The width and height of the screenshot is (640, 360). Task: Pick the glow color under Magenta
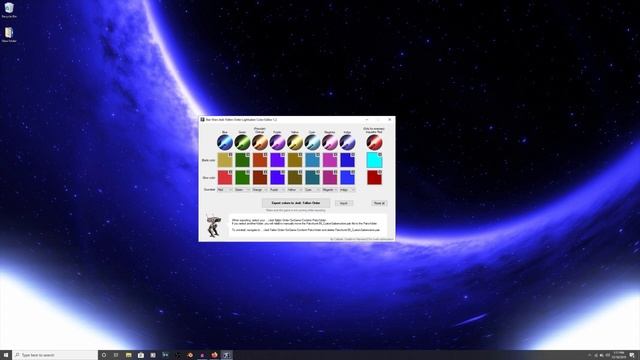coord(330,178)
